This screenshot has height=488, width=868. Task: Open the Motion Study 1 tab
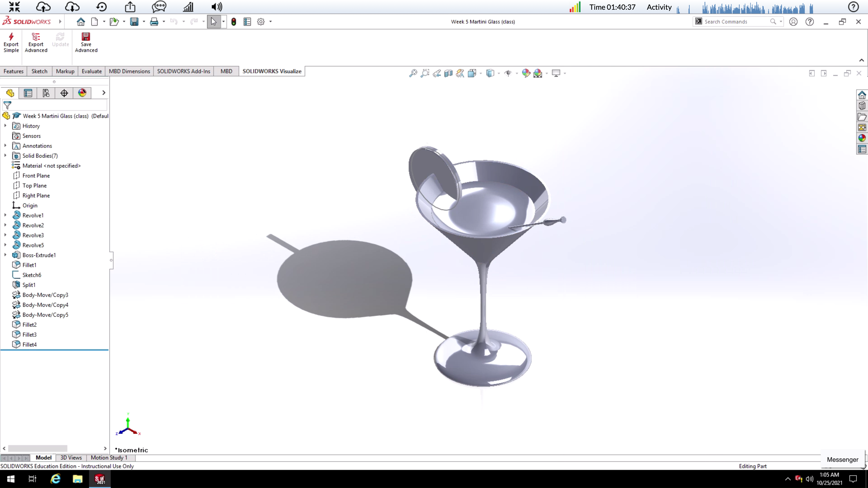(109, 458)
